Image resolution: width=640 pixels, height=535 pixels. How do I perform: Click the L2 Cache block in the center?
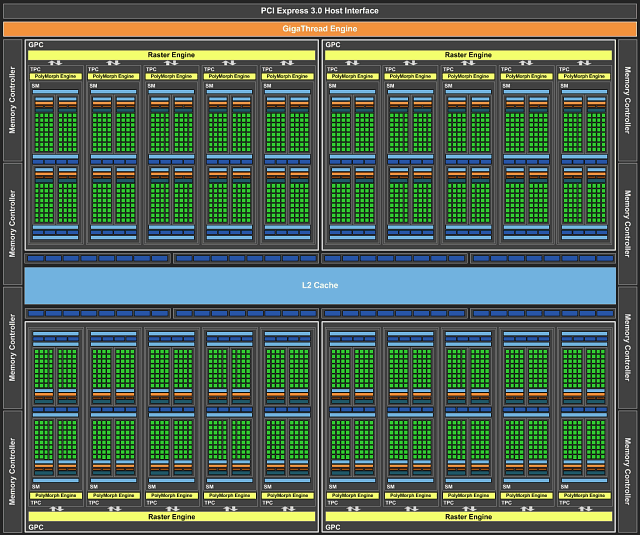(x=320, y=285)
